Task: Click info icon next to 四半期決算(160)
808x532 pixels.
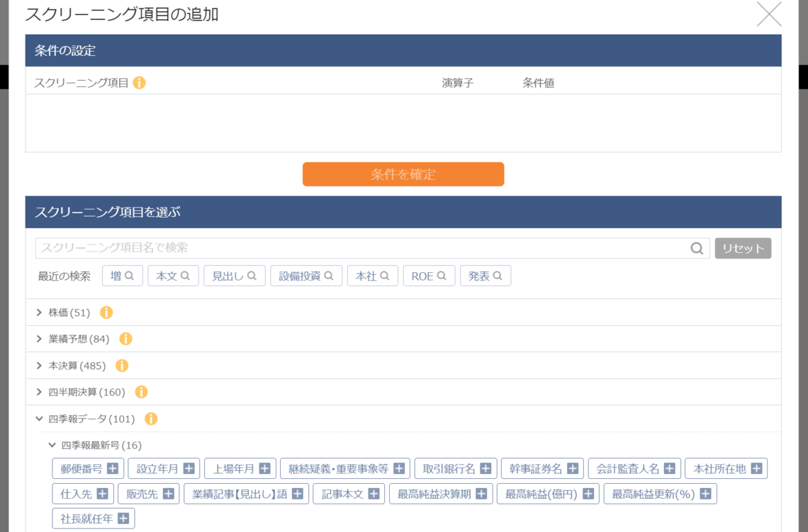Action: (141, 392)
